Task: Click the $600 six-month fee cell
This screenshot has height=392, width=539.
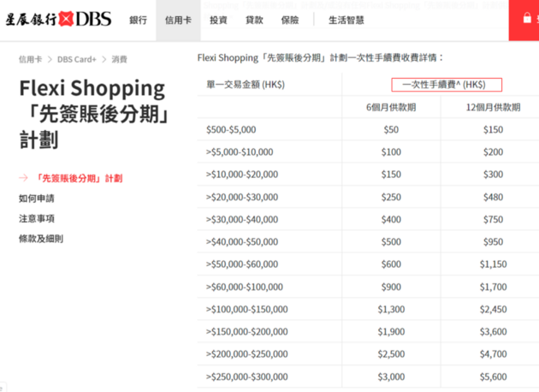Action: pos(391,264)
